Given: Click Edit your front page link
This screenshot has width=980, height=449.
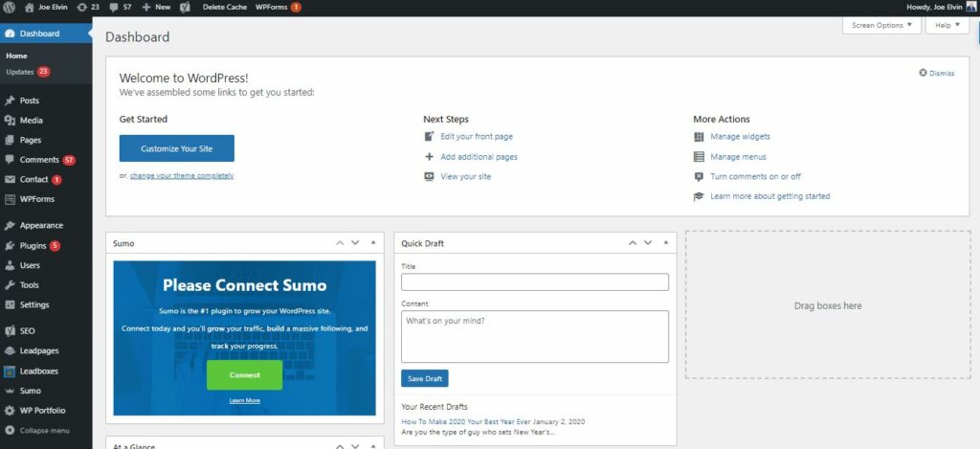Looking at the screenshot, I should pos(477,137).
